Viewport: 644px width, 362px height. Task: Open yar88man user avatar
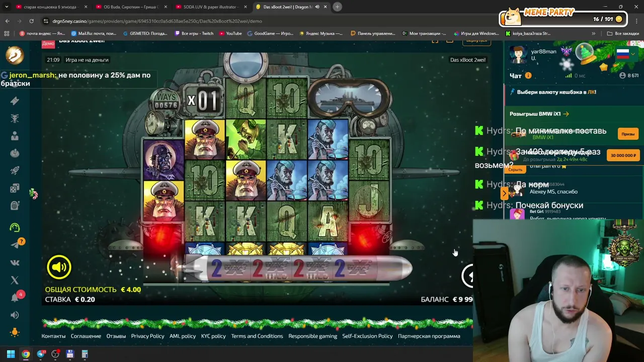(x=518, y=54)
